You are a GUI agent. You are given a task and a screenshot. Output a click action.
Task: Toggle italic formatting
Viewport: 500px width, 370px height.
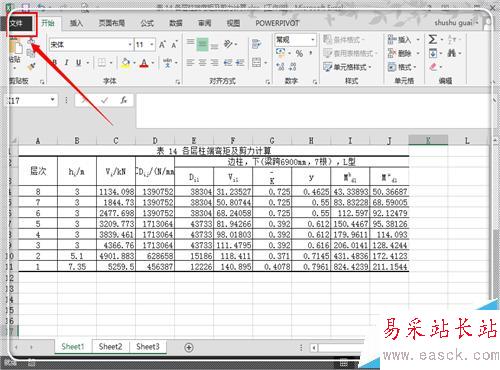click(x=67, y=62)
